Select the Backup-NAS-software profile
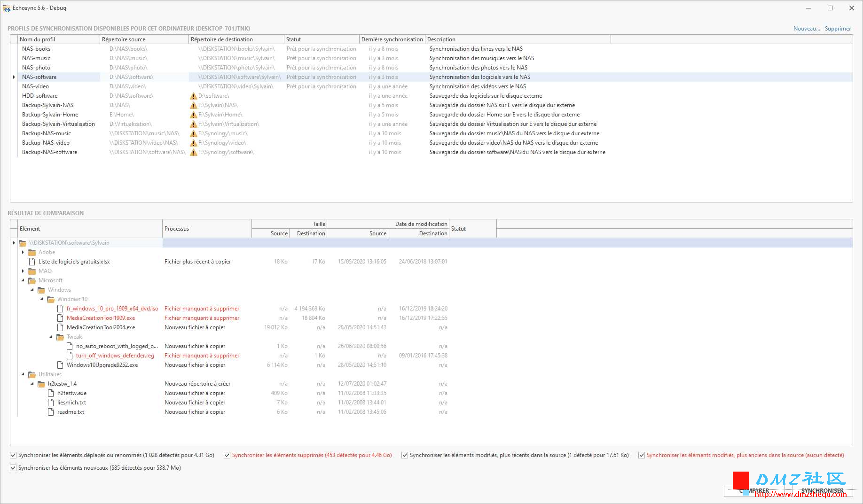 click(431, 152)
